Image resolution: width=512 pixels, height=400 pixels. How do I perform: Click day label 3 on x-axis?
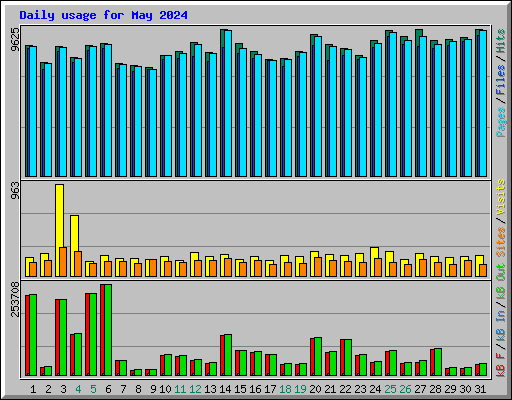(x=63, y=389)
